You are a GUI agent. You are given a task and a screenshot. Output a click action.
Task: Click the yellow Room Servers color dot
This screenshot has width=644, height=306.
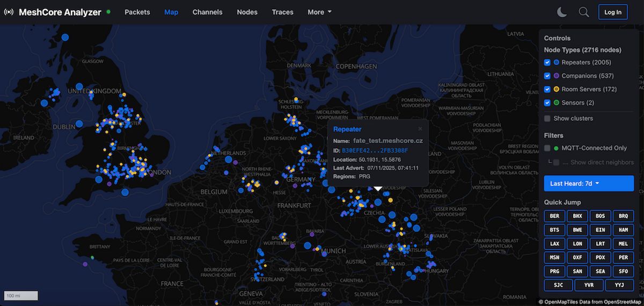[x=557, y=89]
